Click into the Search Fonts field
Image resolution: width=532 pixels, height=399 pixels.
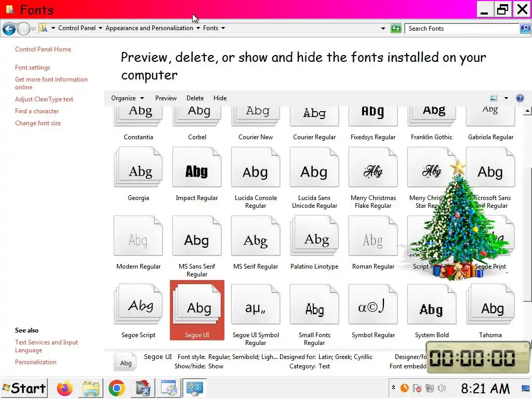coord(462,29)
